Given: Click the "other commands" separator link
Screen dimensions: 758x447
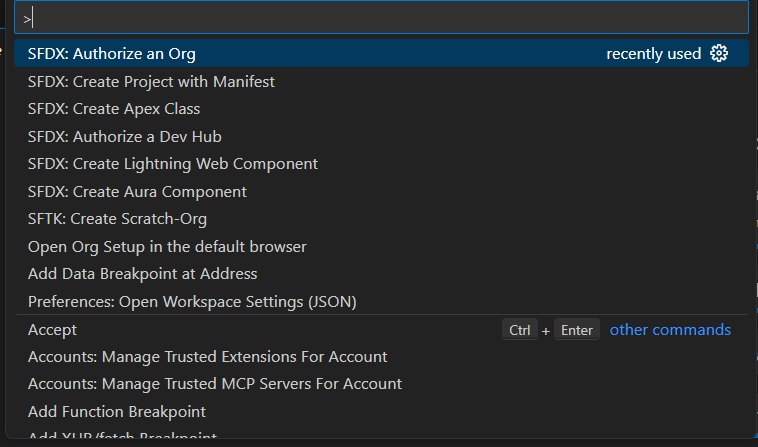Looking at the screenshot, I should point(670,329).
